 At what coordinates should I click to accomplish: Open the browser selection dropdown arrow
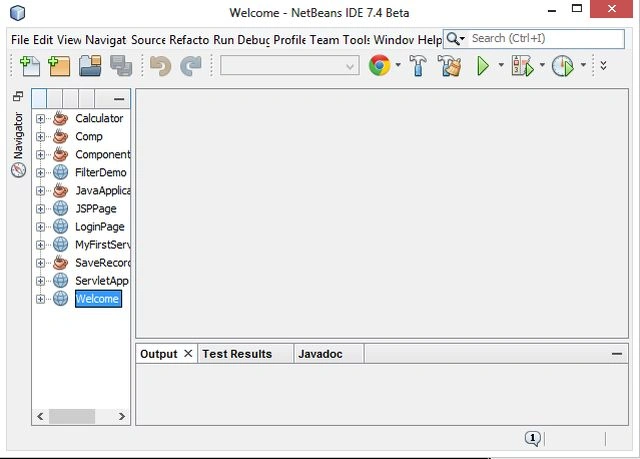point(398,65)
